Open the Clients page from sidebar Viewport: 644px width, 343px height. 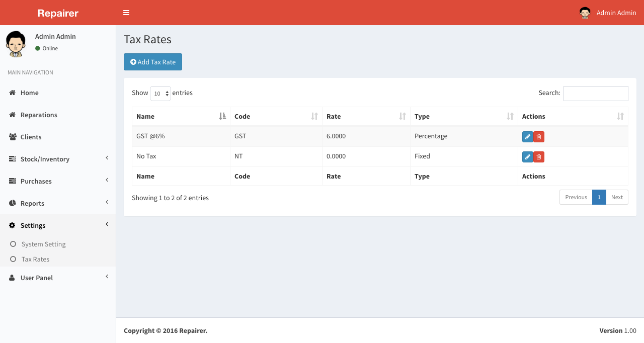click(31, 137)
